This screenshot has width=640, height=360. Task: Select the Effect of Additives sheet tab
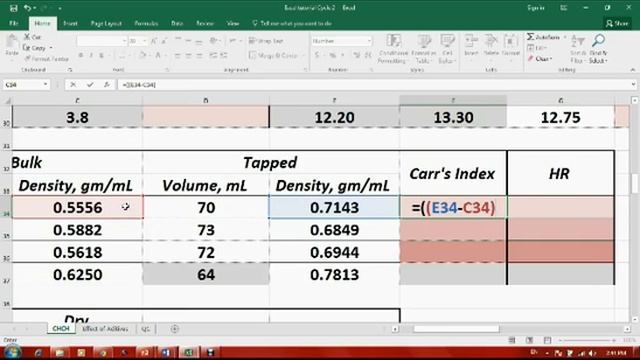click(x=105, y=329)
